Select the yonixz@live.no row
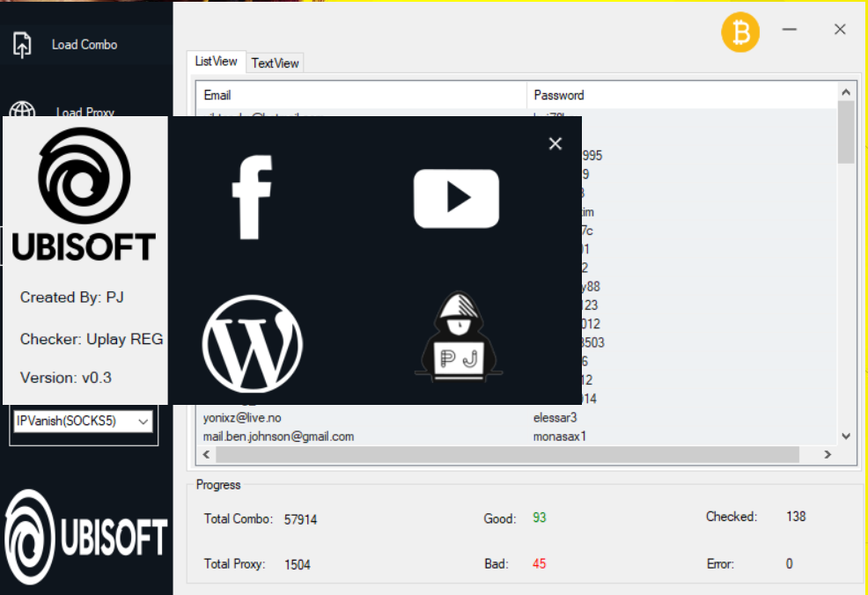Viewport: 868px width, 595px height. (x=517, y=418)
